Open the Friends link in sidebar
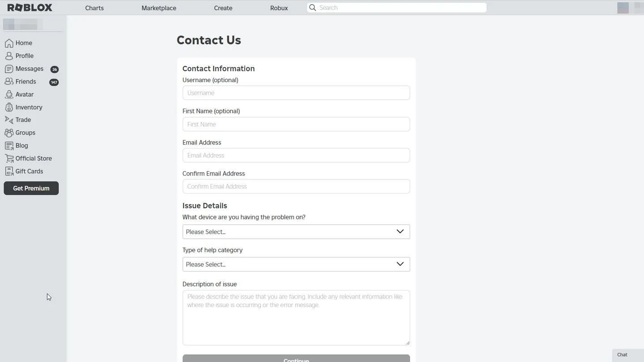This screenshot has height=362, width=644. [x=25, y=82]
